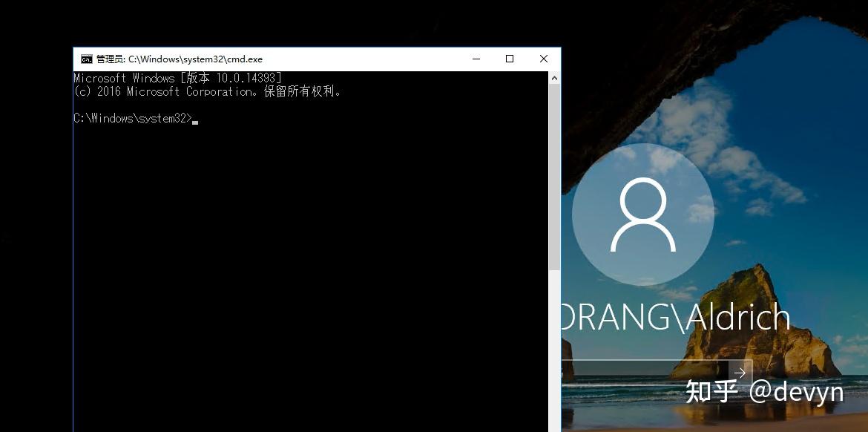Click the 2016 Microsoft Corporation copyright line

pyautogui.click(x=207, y=92)
